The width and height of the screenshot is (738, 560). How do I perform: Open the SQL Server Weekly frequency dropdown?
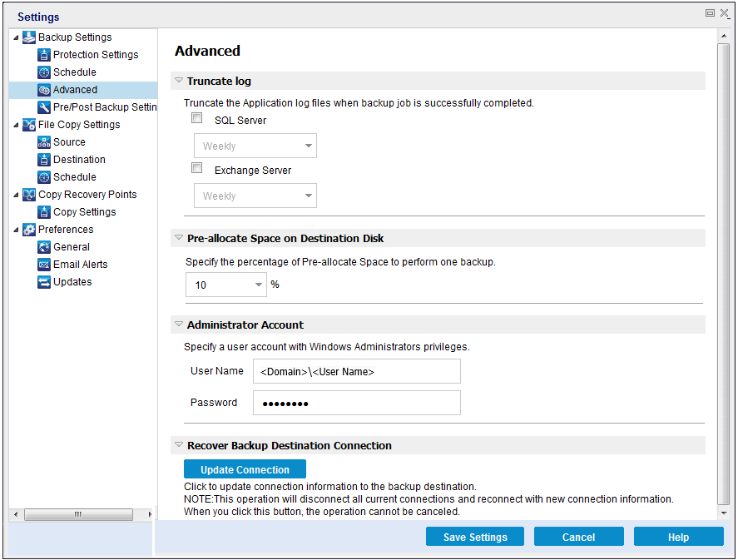coord(310,145)
